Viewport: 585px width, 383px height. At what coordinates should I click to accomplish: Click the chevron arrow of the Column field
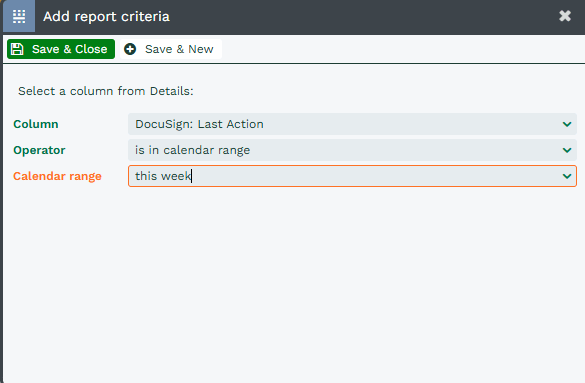click(567, 124)
